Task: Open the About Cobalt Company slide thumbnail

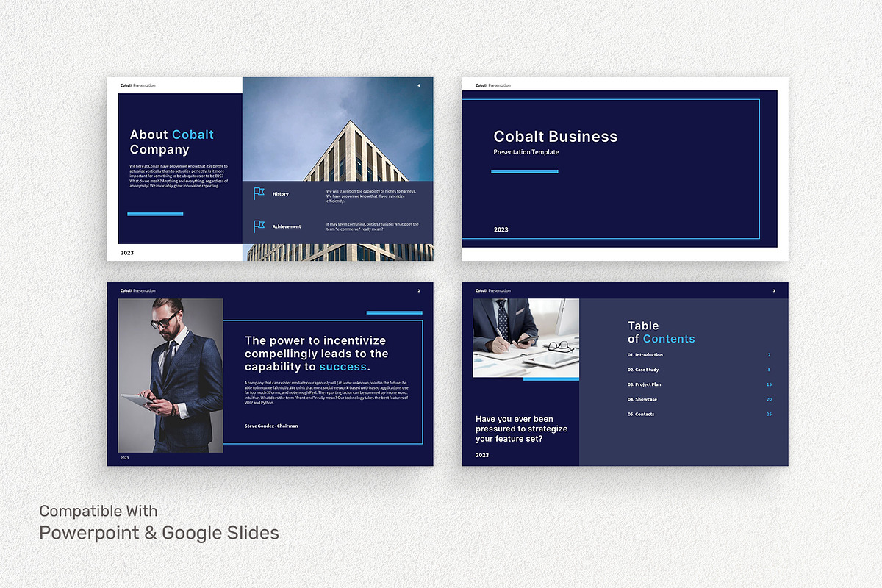Action: click(x=270, y=169)
